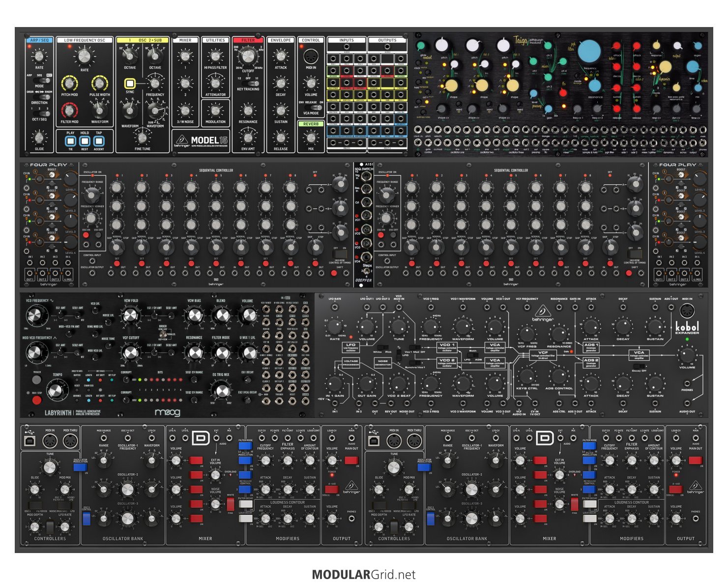Click the ARP / SEQ section header on Model 15
728x585 pixels.
(39, 40)
